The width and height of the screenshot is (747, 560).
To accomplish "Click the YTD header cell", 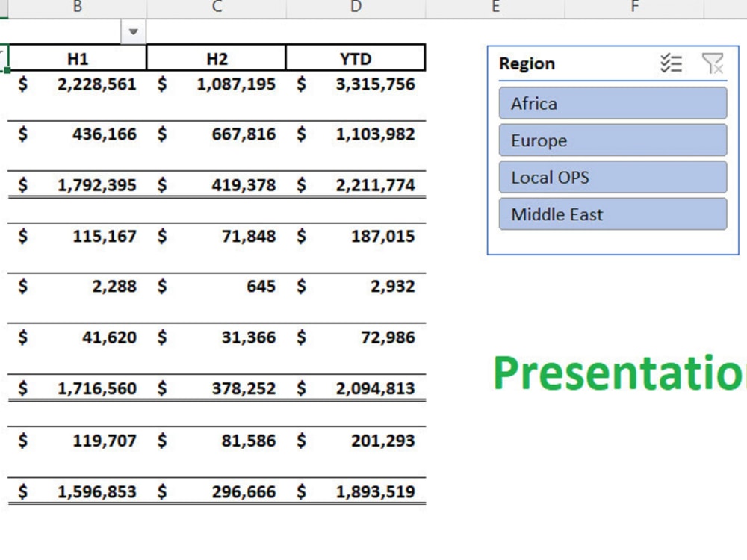I will [356, 57].
